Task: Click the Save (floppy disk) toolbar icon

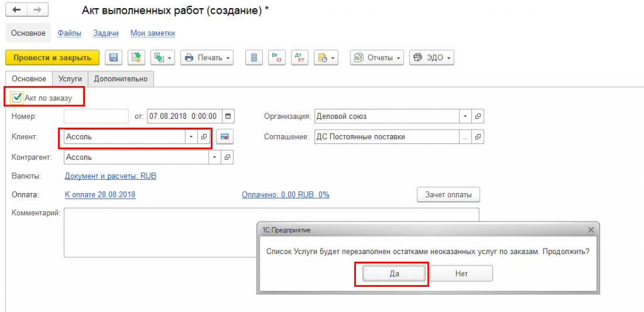Action: (x=113, y=58)
